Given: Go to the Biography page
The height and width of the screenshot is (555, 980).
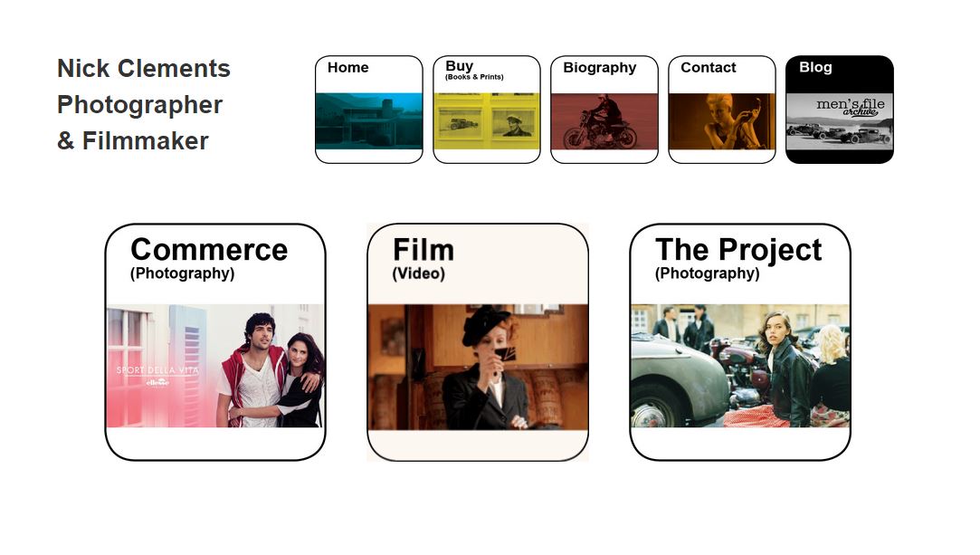Looking at the screenshot, I should (x=604, y=110).
